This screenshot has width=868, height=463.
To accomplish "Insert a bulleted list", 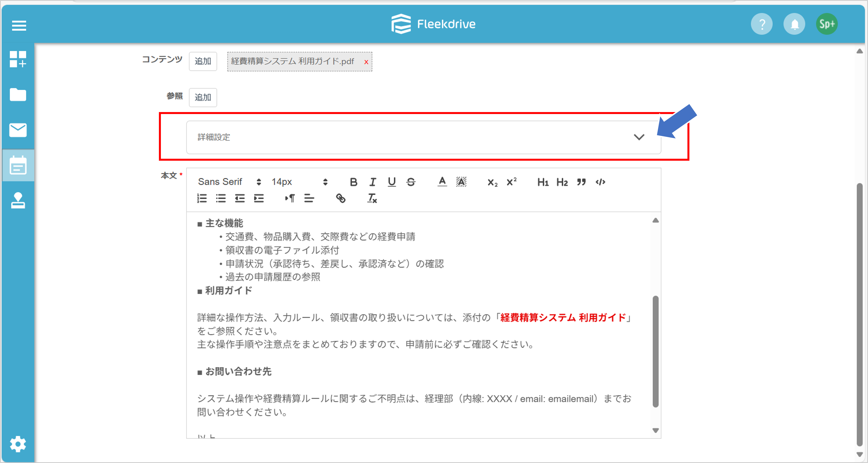I will click(x=221, y=198).
